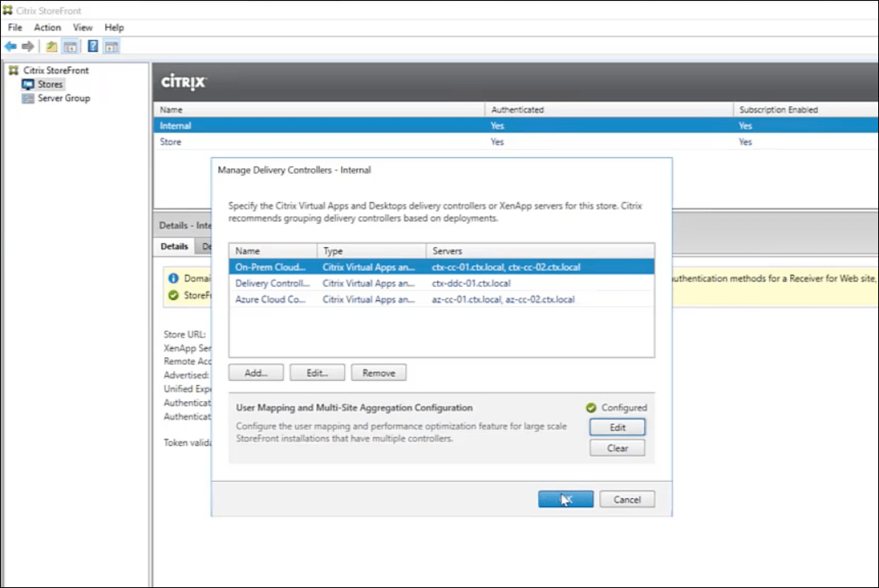The image size is (879, 588).
Task: Click the question mark Help toolbar button
Action: pyautogui.click(x=91, y=46)
